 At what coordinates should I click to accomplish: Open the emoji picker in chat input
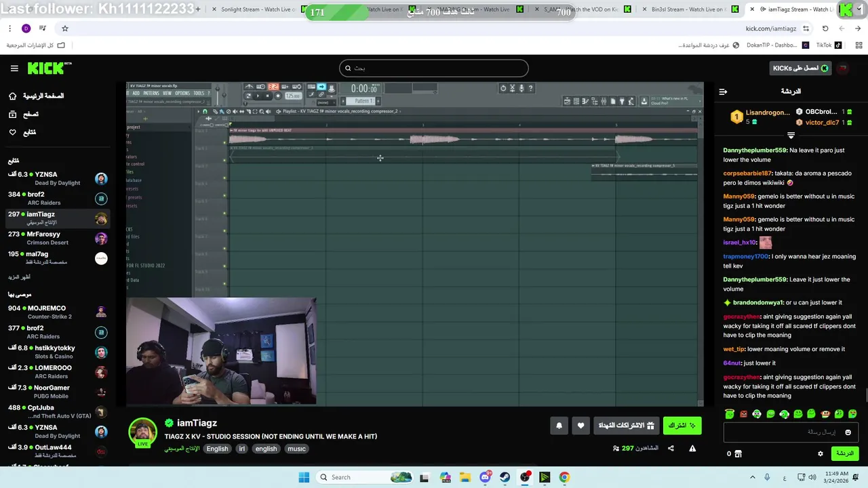tap(848, 432)
